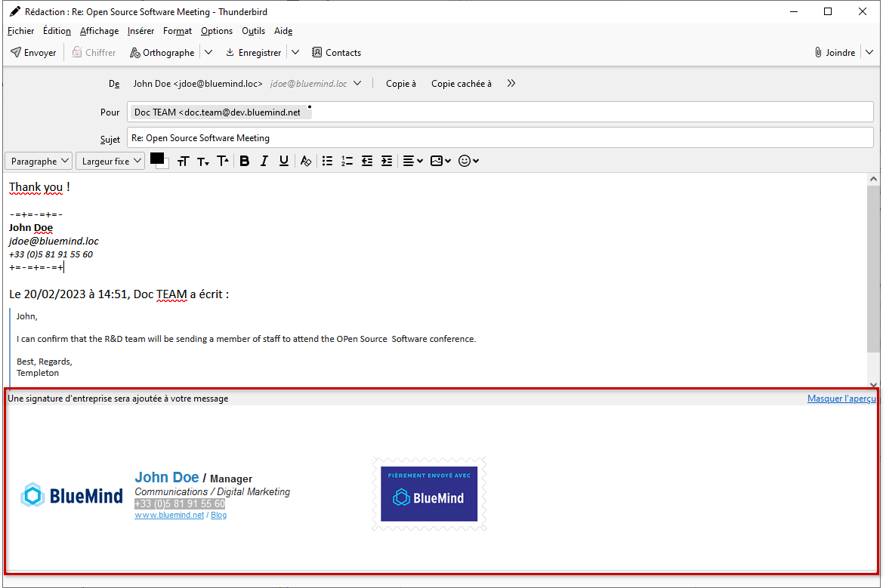Decrease the paragraph indent
The width and height of the screenshot is (886, 588).
coord(367,161)
